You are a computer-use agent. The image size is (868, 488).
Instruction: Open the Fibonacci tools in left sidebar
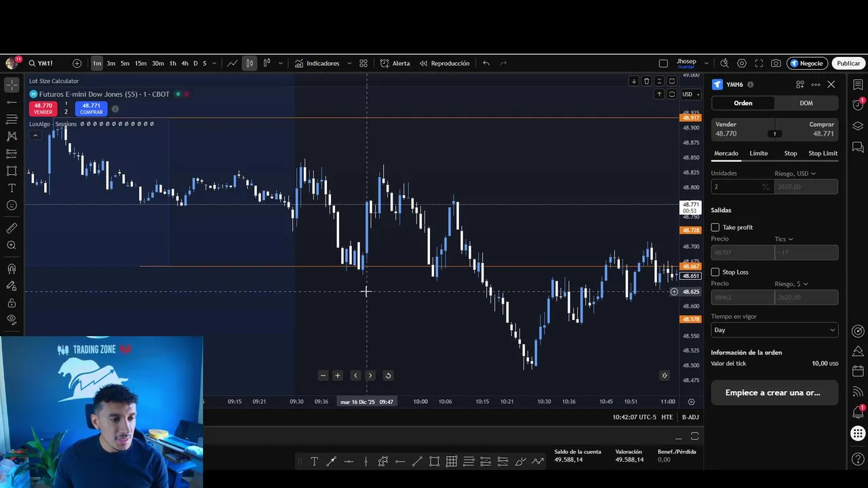[x=12, y=119]
